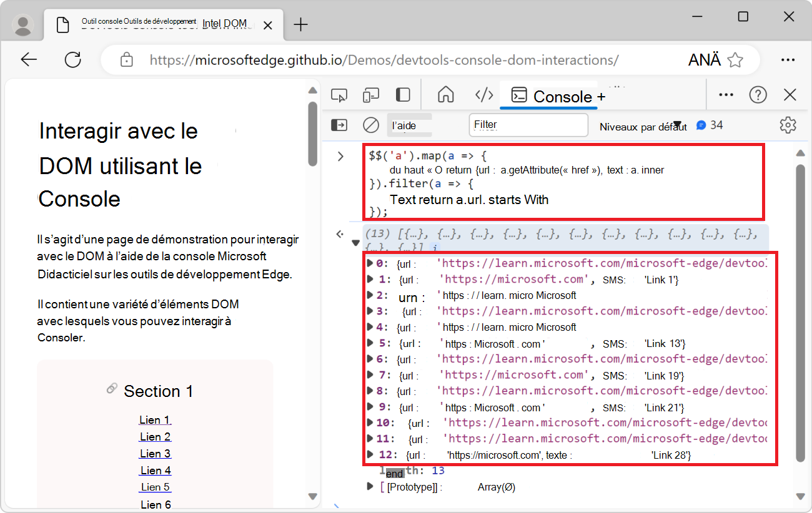Go back using the browser back arrow
This screenshot has width=812, height=513.
29,60
